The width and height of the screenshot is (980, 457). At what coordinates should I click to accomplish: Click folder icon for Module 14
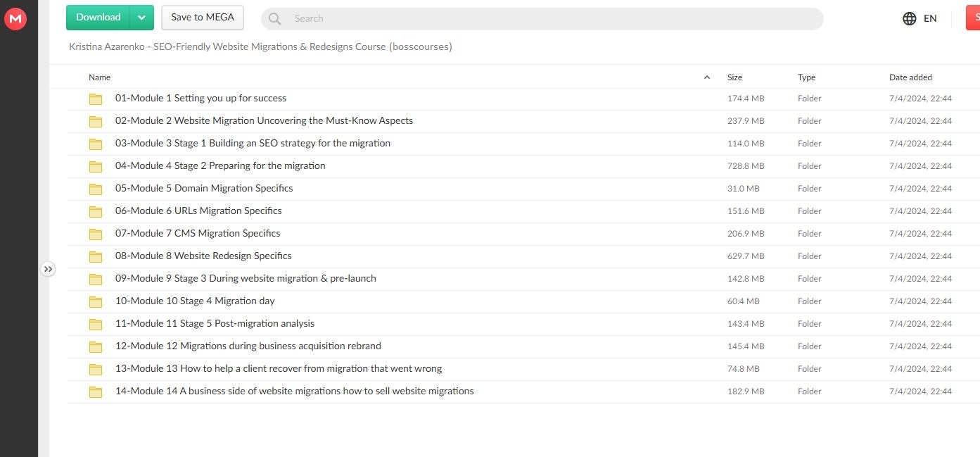click(96, 392)
